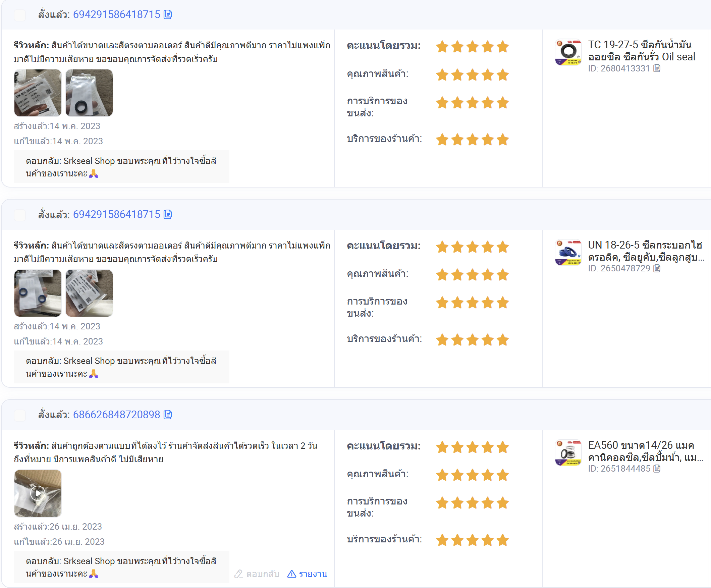Copy product ID 2680413331
711x588 pixels.
point(657,68)
